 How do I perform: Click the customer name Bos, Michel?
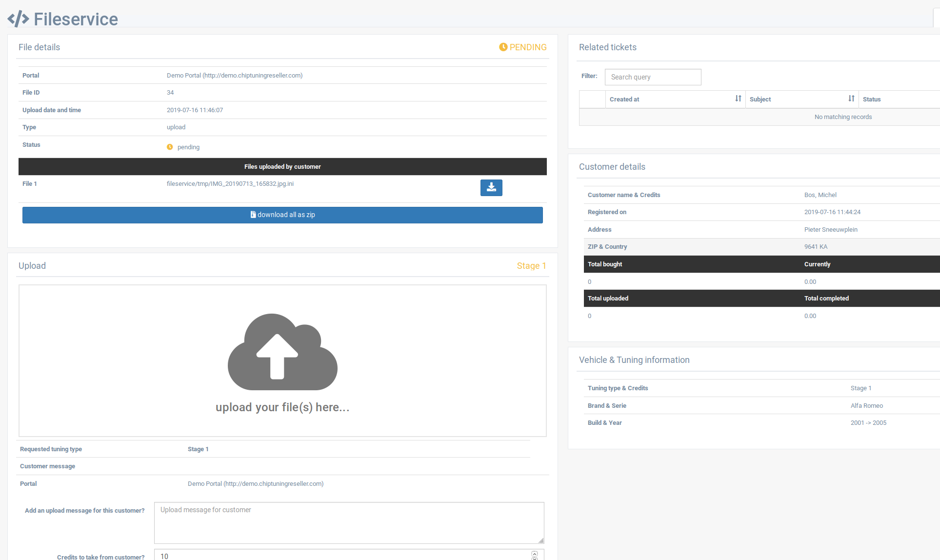pyautogui.click(x=820, y=195)
